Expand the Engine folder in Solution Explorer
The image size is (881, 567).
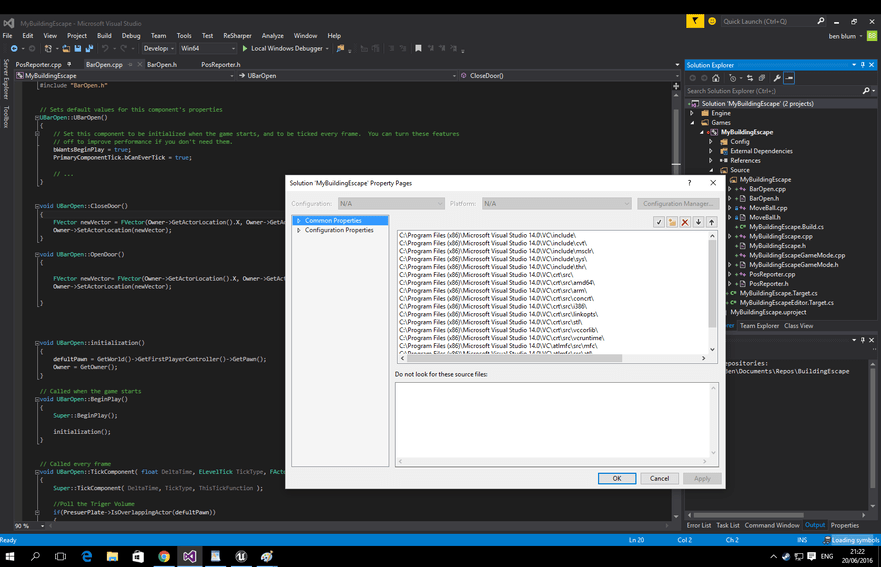pyautogui.click(x=692, y=113)
